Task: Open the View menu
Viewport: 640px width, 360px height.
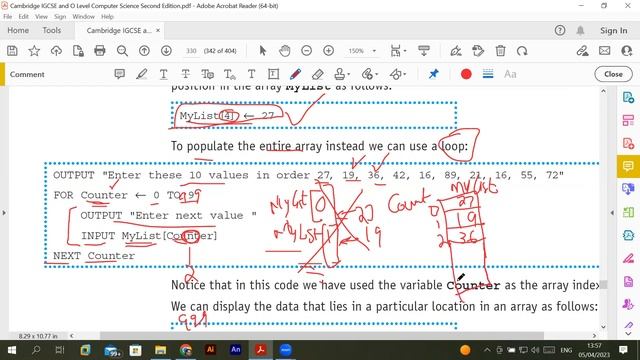Action: (x=41, y=17)
